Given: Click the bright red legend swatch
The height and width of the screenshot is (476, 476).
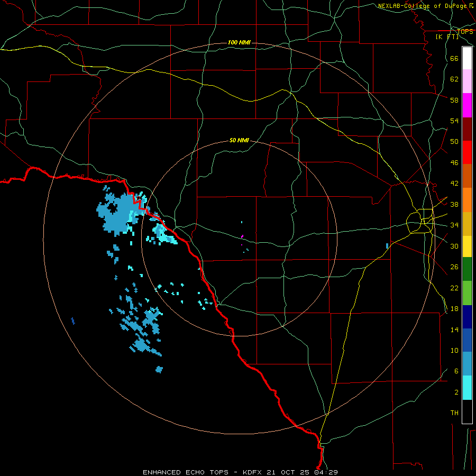Looking at the screenshot, I should pos(467,152).
